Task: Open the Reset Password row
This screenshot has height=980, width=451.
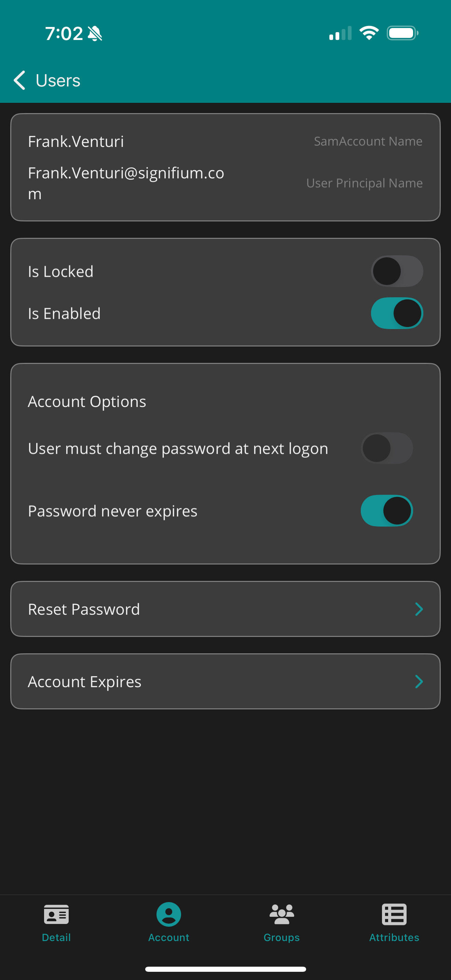Action: tap(84, 609)
